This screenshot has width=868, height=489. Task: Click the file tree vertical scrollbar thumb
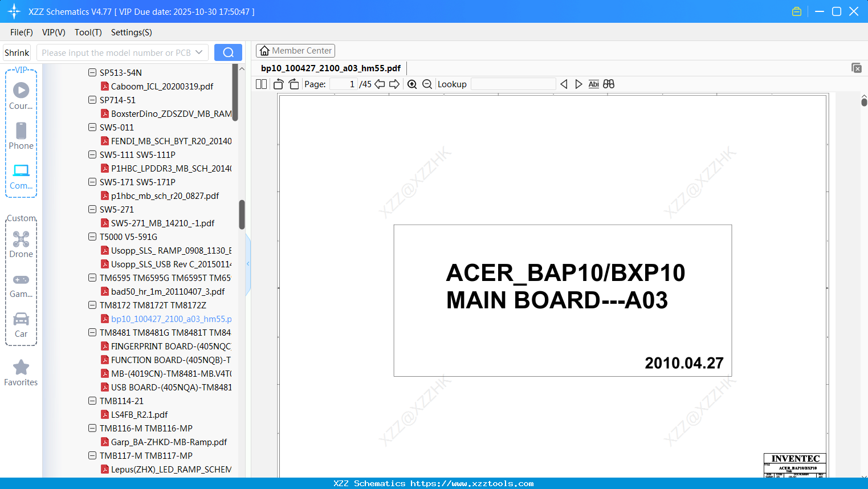point(242,214)
